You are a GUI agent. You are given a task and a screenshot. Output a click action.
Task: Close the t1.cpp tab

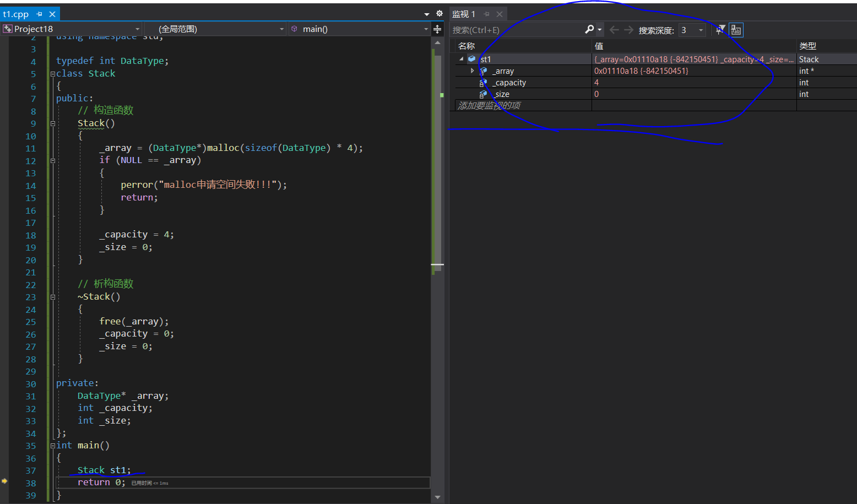click(52, 14)
